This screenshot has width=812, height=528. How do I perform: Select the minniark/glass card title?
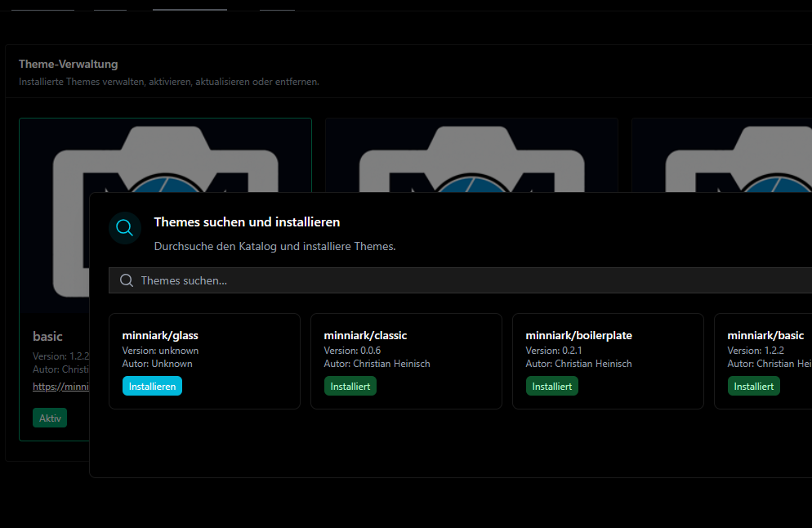[x=160, y=335]
